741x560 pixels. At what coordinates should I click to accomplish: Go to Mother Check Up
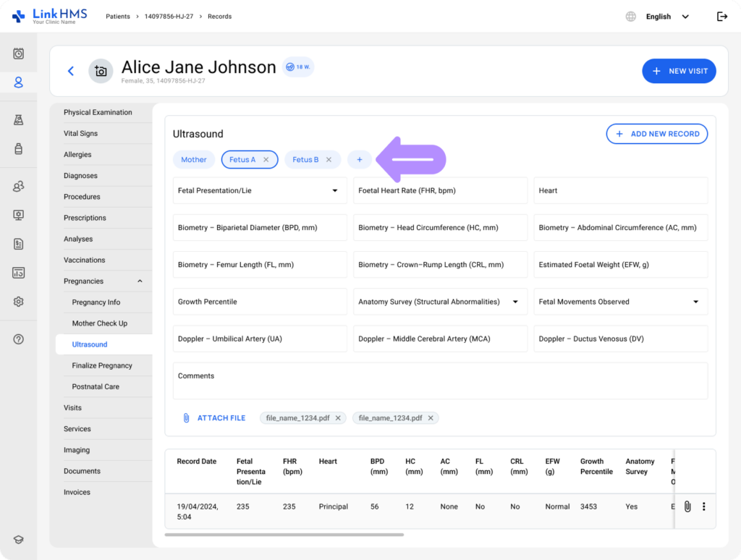(100, 323)
